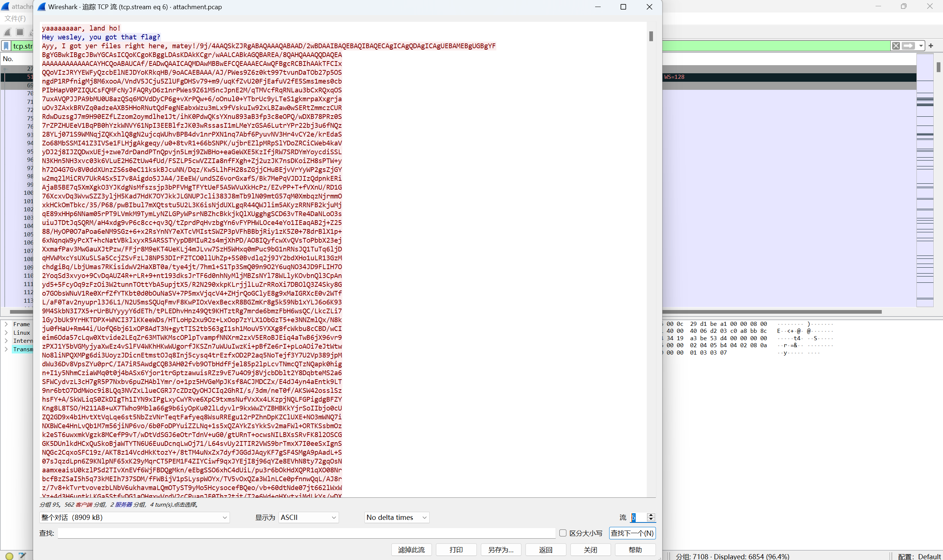Click 'Ayy, I got yer files' line

269,46
